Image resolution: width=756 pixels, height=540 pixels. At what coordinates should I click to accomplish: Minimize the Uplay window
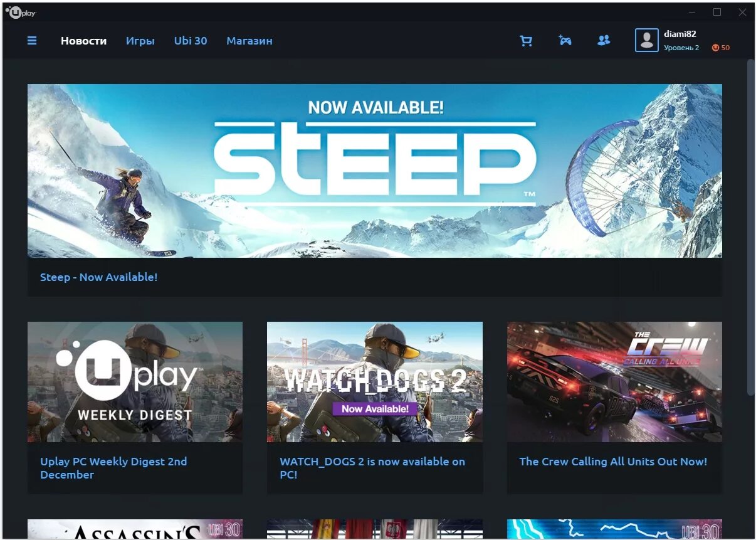coord(693,12)
